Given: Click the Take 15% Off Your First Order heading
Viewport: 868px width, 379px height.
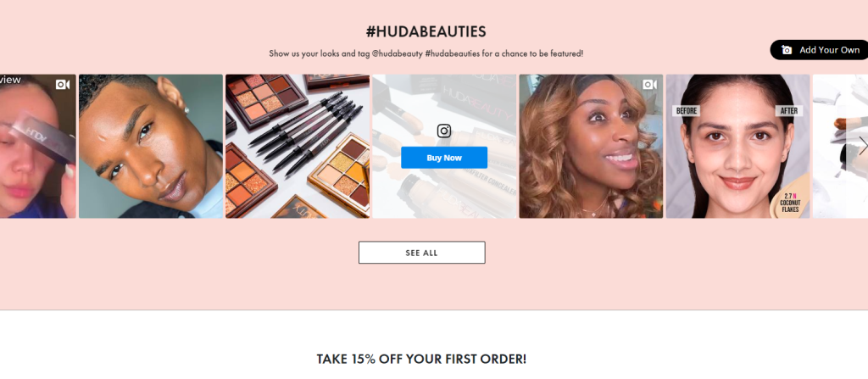Looking at the screenshot, I should pyautogui.click(x=421, y=359).
